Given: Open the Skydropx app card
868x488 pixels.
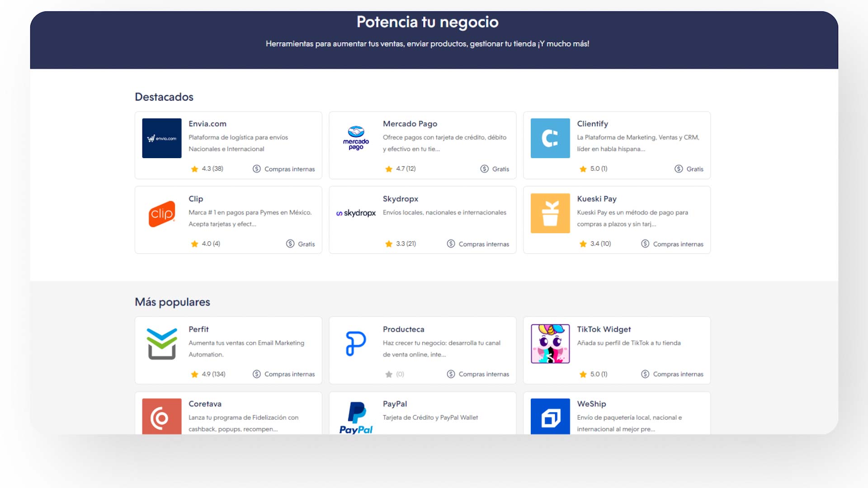Looking at the screenshot, I should pos(422,220).
